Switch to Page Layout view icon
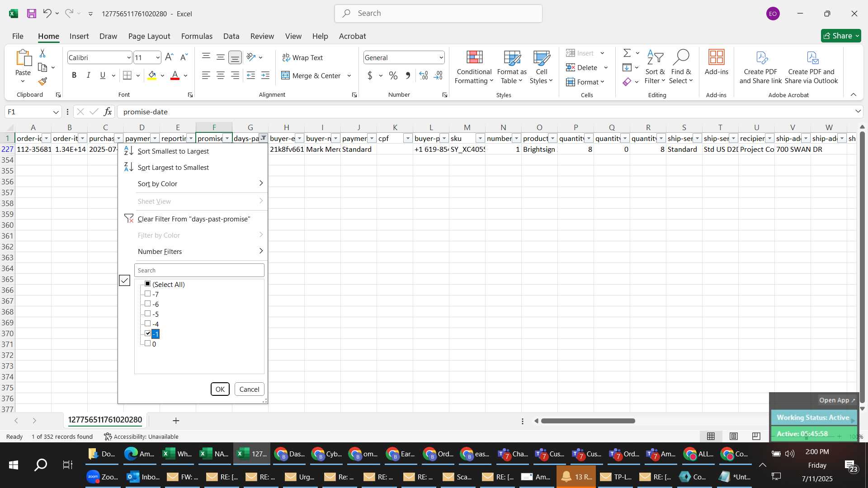Image resolution: width=868 pixels, height=488 pixels. (x=734, y=436)
